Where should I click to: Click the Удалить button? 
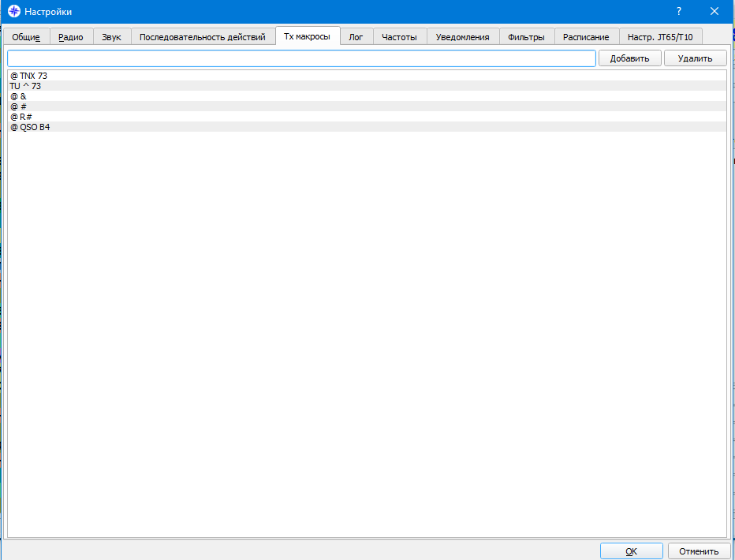pyautogui.click(x=695, y=58)
